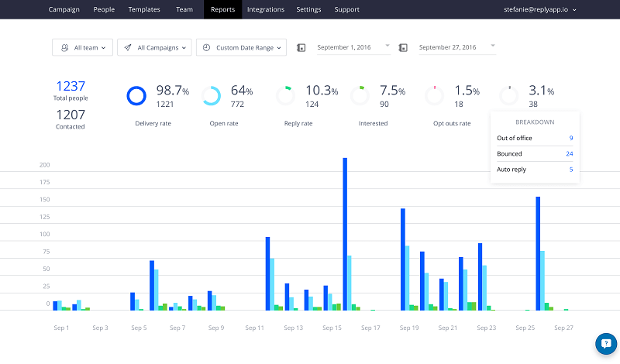Expand the Custom Date Range selector
This screenshot has width=620, height=364.
tap(241, 47)
